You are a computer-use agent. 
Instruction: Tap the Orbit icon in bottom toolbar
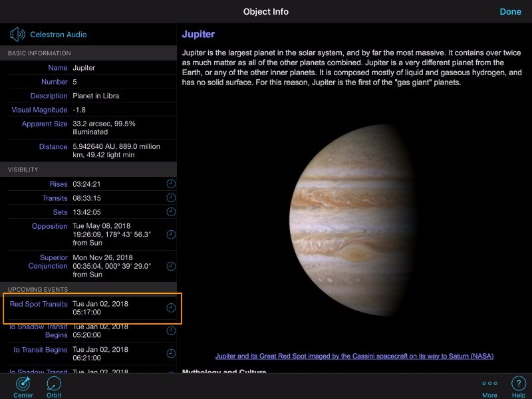coord(54,387)
